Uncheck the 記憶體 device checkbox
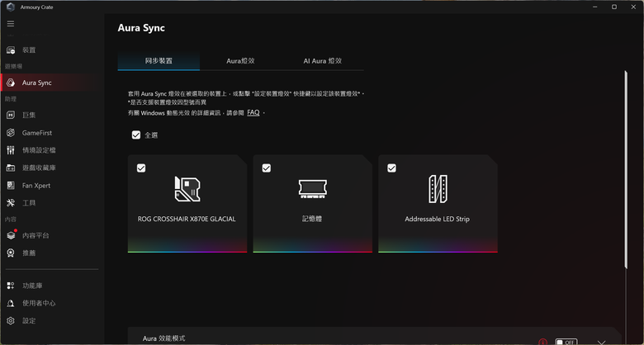This screenshot has width=644, height=345. click(267, 168)
